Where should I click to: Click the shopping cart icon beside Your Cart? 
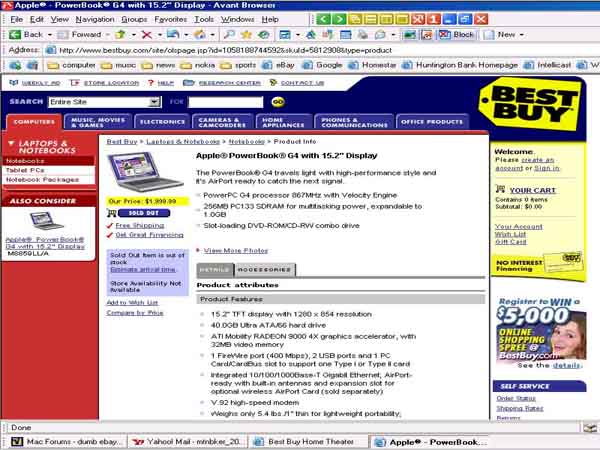pos(500,189)
